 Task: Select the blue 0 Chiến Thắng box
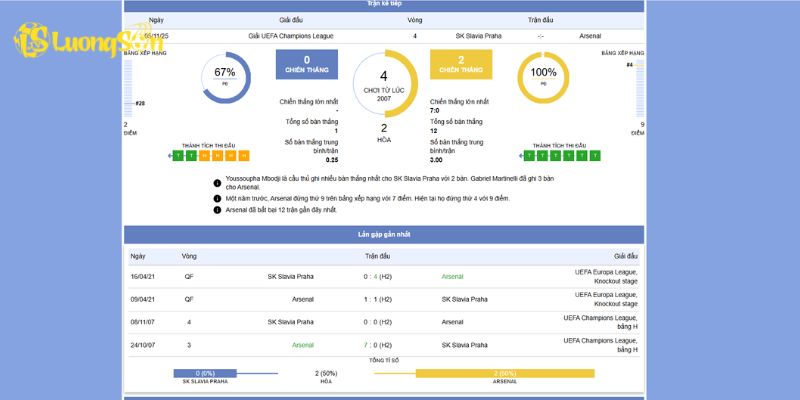pyautogui.click(x=306, y=65)
